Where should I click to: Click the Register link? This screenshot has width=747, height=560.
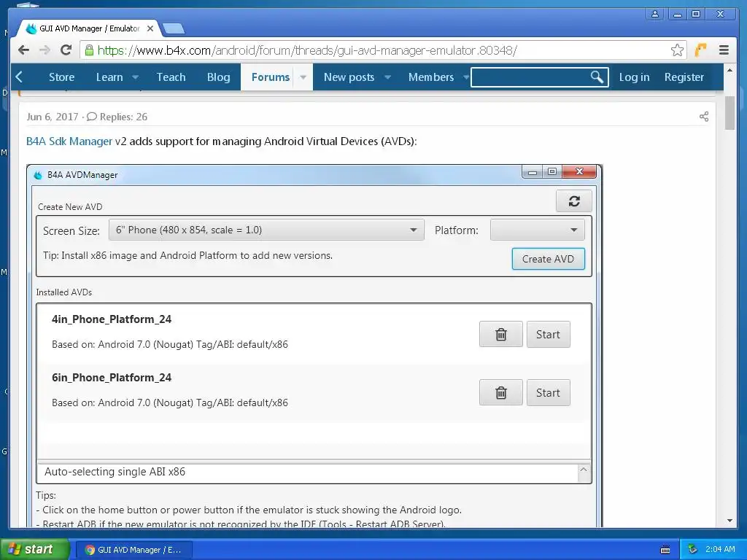pyautogui.click(x=684, y=77)
